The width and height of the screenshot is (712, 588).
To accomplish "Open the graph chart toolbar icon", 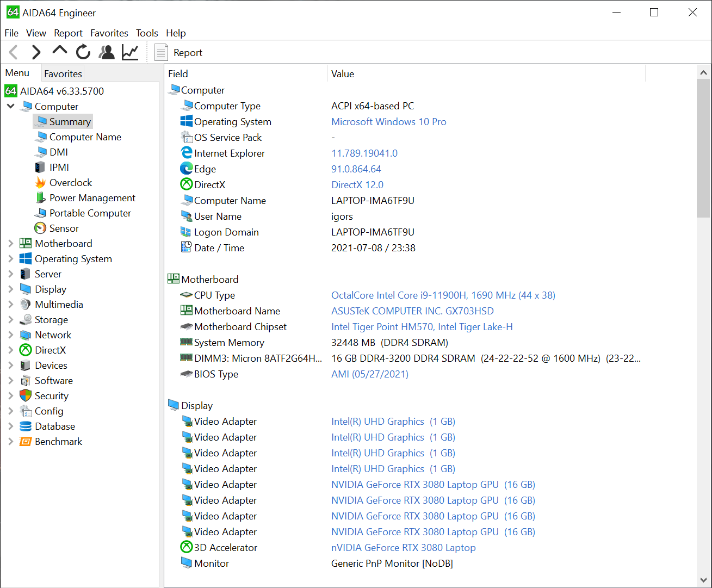I will tap(131, 52).
